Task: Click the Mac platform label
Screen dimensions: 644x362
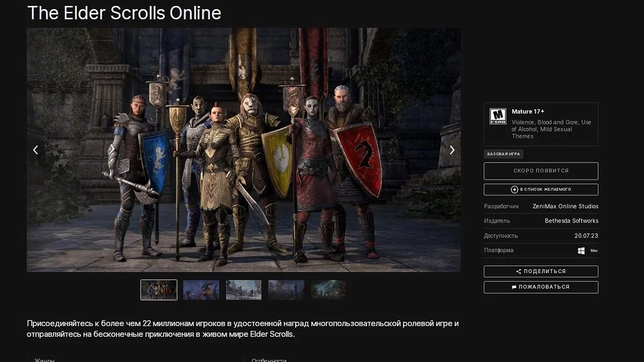Action: 594,250
